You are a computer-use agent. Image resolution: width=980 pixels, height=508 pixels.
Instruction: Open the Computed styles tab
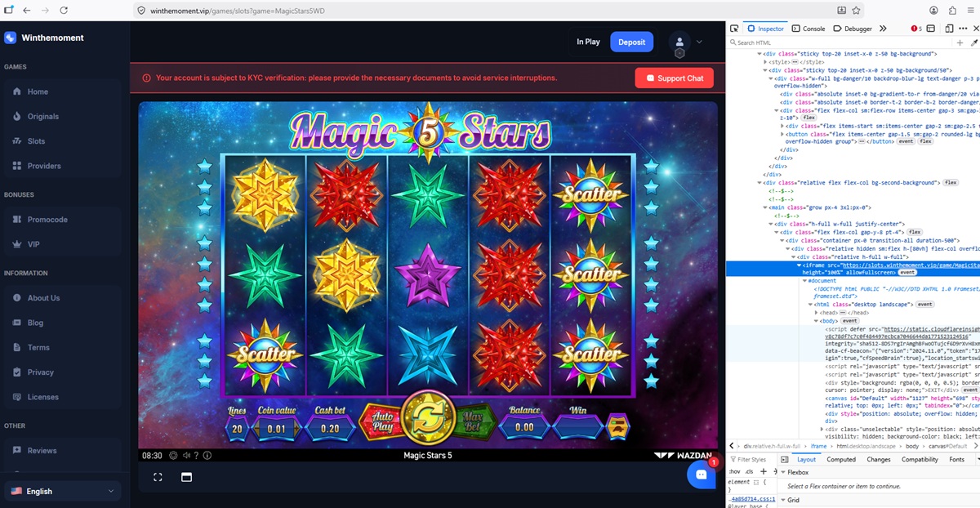pos(841,460)
